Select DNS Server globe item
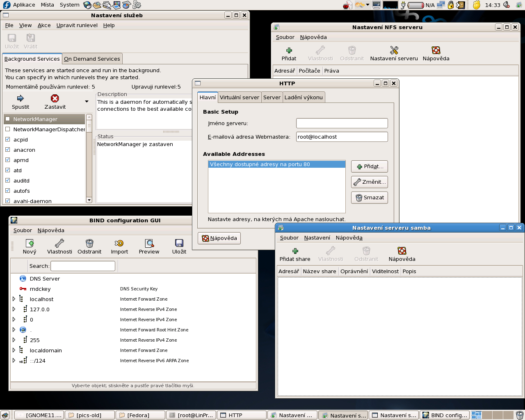 coord(23,278)
